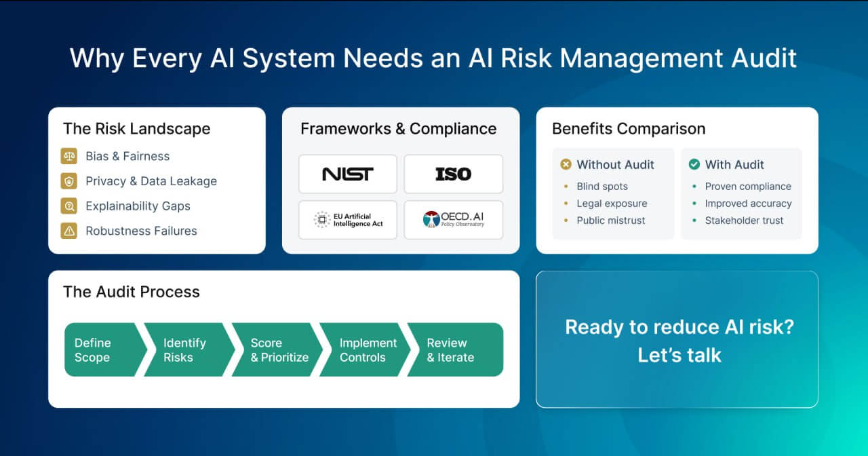This screenshot has height=456, width=868.
Task: Select the scales icon beside Bias & Fairness
Action: tap(69, 156)
